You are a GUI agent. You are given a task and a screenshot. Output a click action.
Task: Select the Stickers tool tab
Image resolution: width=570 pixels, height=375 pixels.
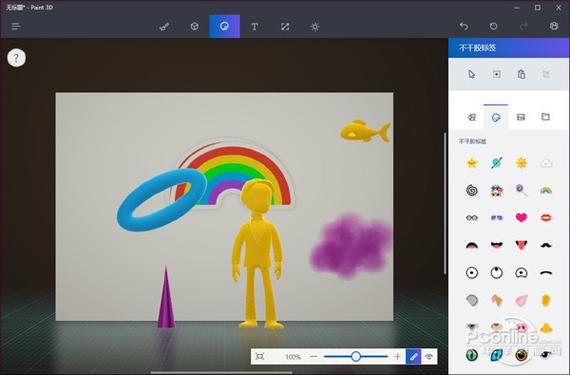pos(225,26)
